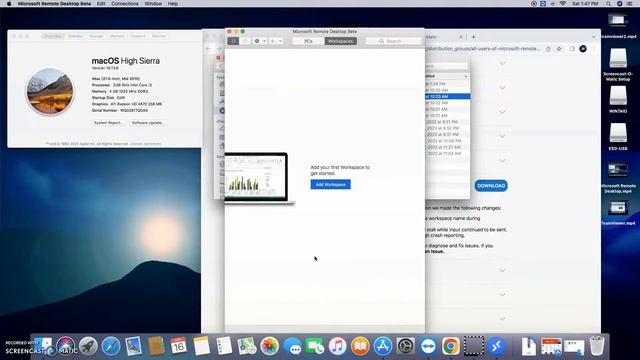The height and width of the screenshot is (360, 640).
Task: Open the Finder sort dropdown arrow
Action: pyautogui.click(x=466, y=76)
